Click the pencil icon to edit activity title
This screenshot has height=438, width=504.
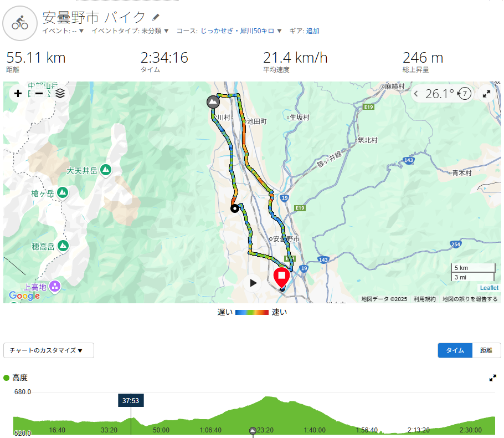pyautogui.click(x=156, y=17)
